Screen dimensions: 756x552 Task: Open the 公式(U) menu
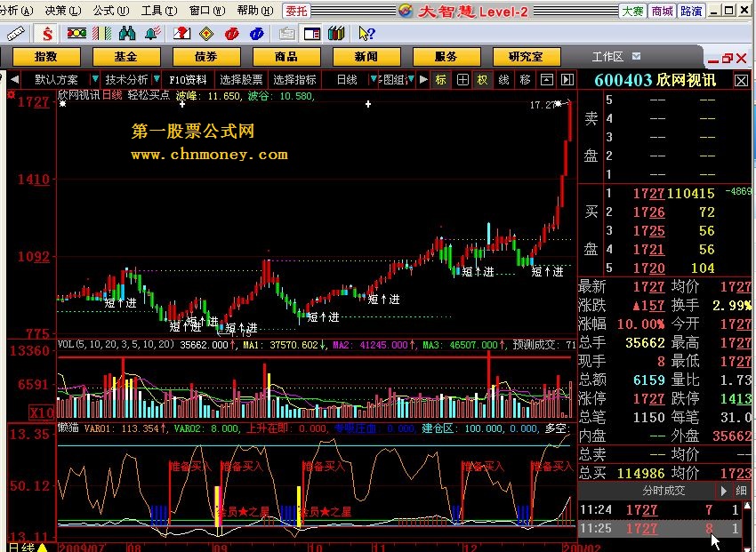(x=111, y=11)
